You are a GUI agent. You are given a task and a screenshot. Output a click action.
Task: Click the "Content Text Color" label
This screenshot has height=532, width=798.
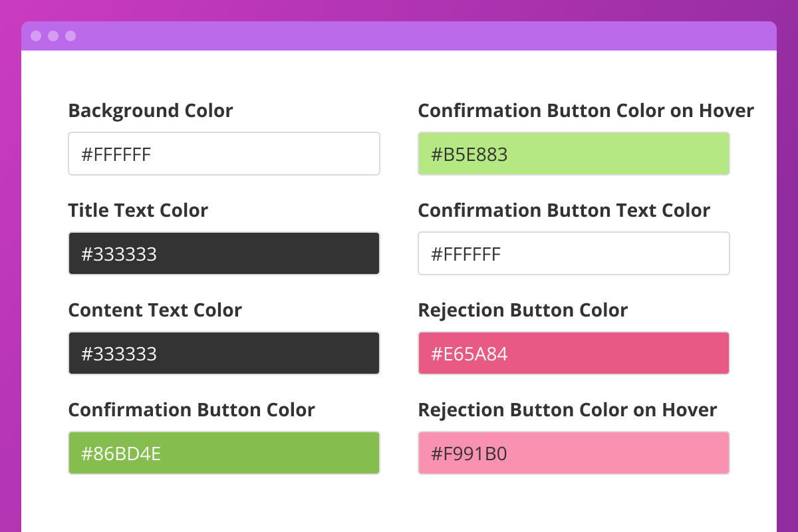155,310
